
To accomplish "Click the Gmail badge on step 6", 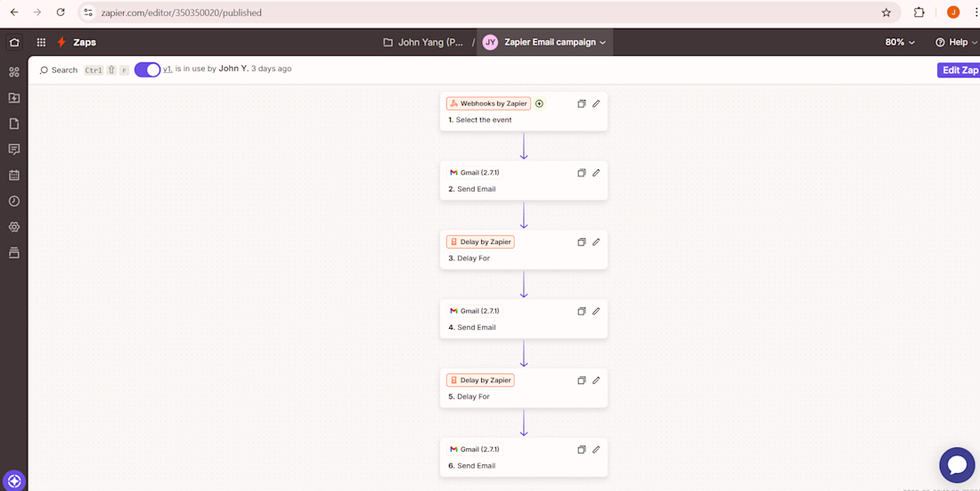I will click(x=474, y=449).
